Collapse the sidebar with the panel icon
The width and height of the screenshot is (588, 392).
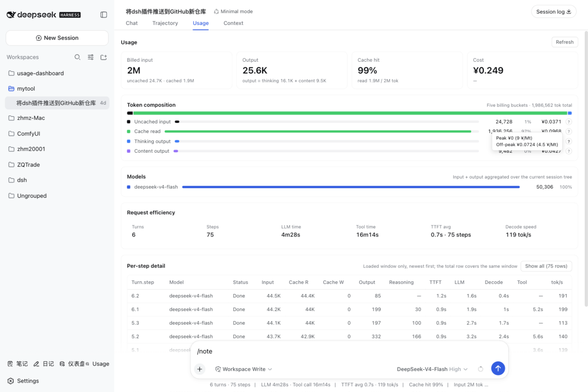tap(104, 15)
